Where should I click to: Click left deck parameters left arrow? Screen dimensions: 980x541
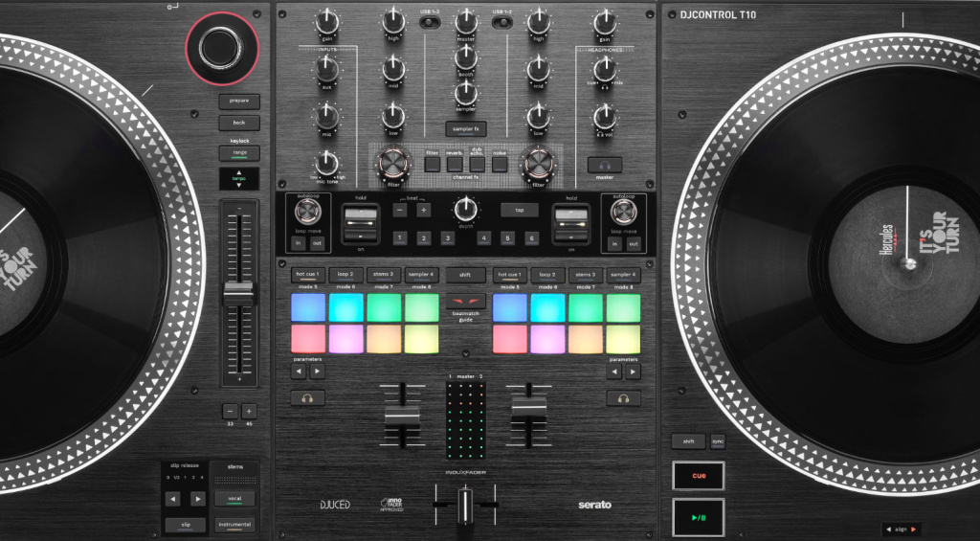click(299, 372)
